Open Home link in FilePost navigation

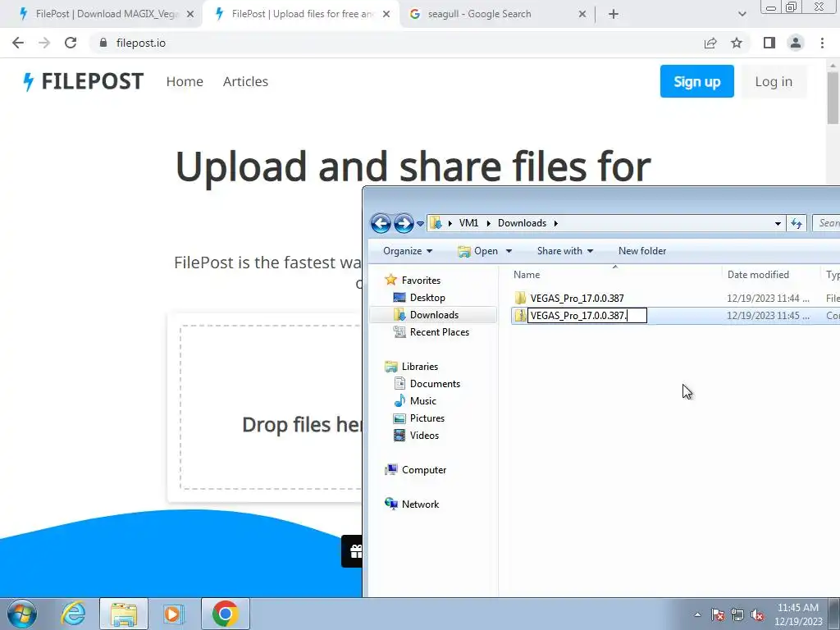pos(185,81)
